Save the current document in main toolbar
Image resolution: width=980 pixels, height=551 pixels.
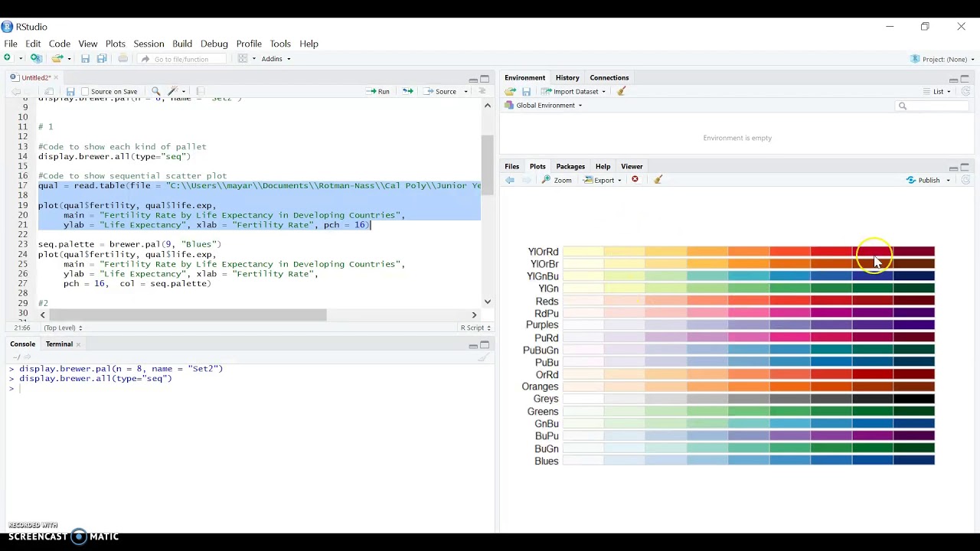point(85,59)
